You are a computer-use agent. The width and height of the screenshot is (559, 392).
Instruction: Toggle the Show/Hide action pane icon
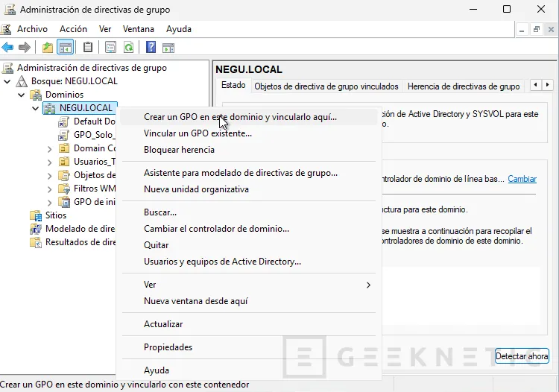pyautogui.click(x=168, y=48)
